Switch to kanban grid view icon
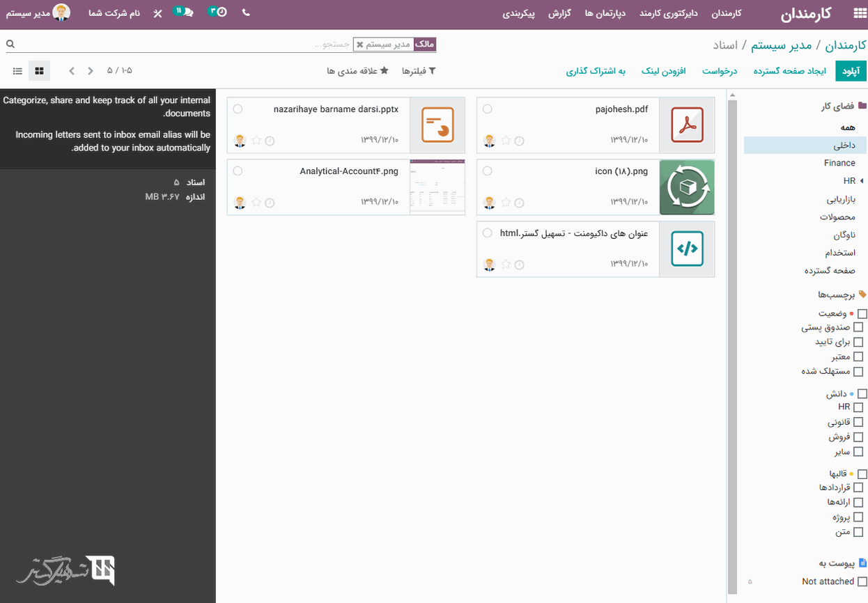The height and width of the screenshot is (603, 868). [39, 71]
